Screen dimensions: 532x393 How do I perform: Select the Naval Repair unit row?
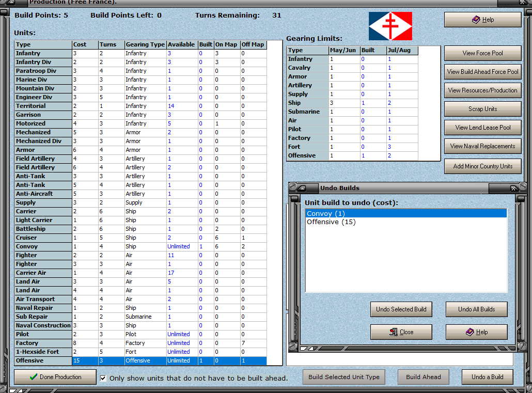pos(141,308)
